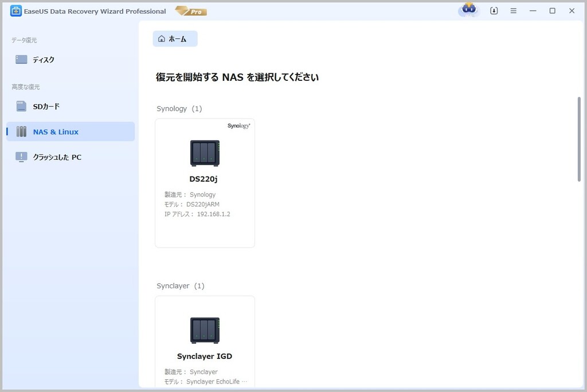Click the vertical scrollbar of NAS list
The image size is (587, 392).
(579, 139)
